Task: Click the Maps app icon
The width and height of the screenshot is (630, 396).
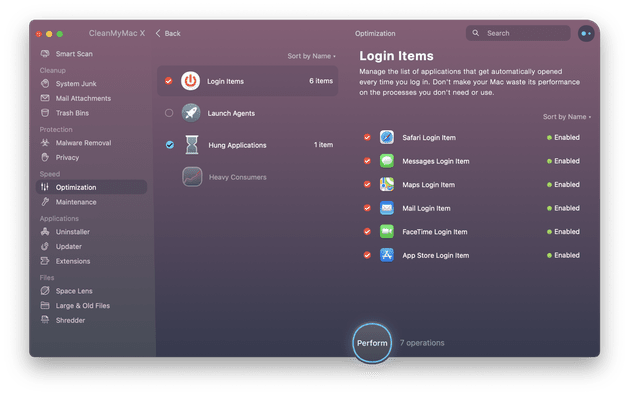Action: coord(387,184)
